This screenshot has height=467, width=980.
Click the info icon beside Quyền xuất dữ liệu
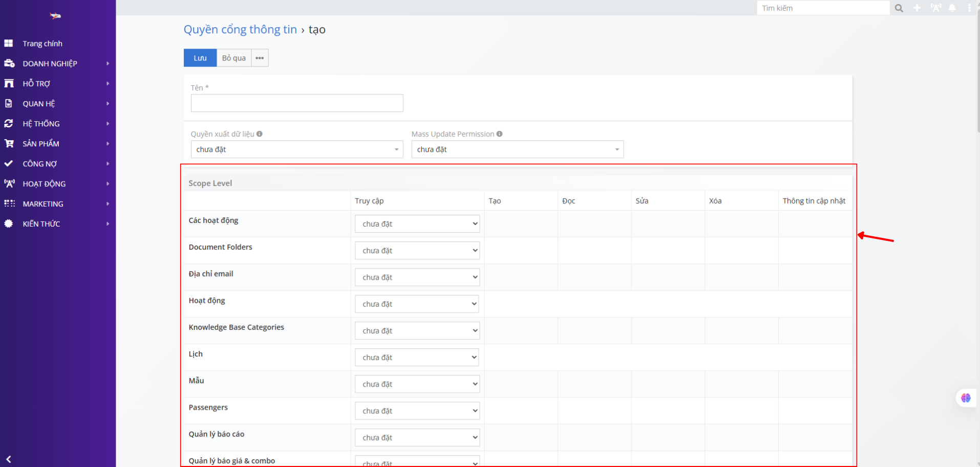(x=260, y=134)
